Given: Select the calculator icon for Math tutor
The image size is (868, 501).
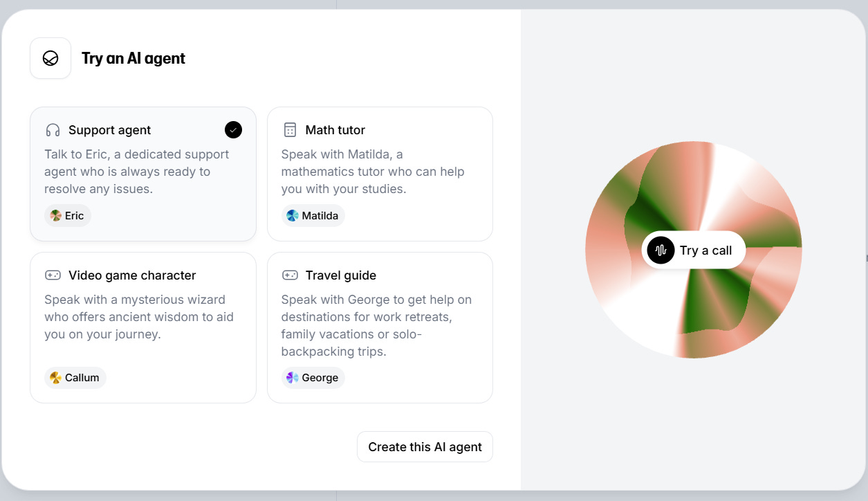Looking at the screenshot, I should click(x=290, y=129).
